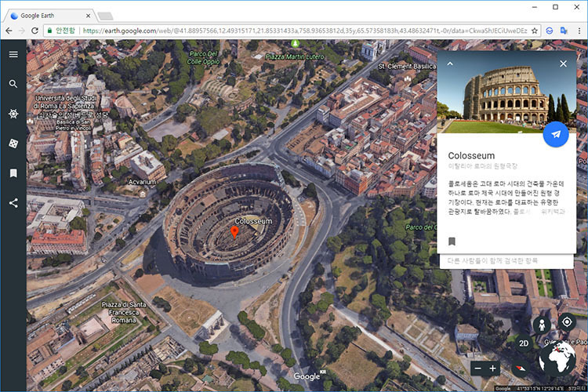Click the green park marker icon near Piazza Martin Lutero
The height and width of the screenshot is (392, 588).
295,43
